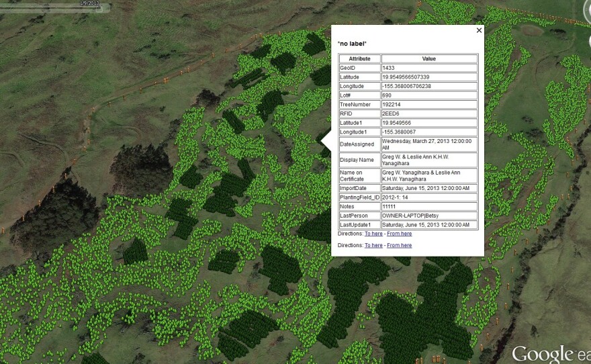Click the 1/9/2013 imagery date label
591x364 pixels.
click(x=89, y=3)
